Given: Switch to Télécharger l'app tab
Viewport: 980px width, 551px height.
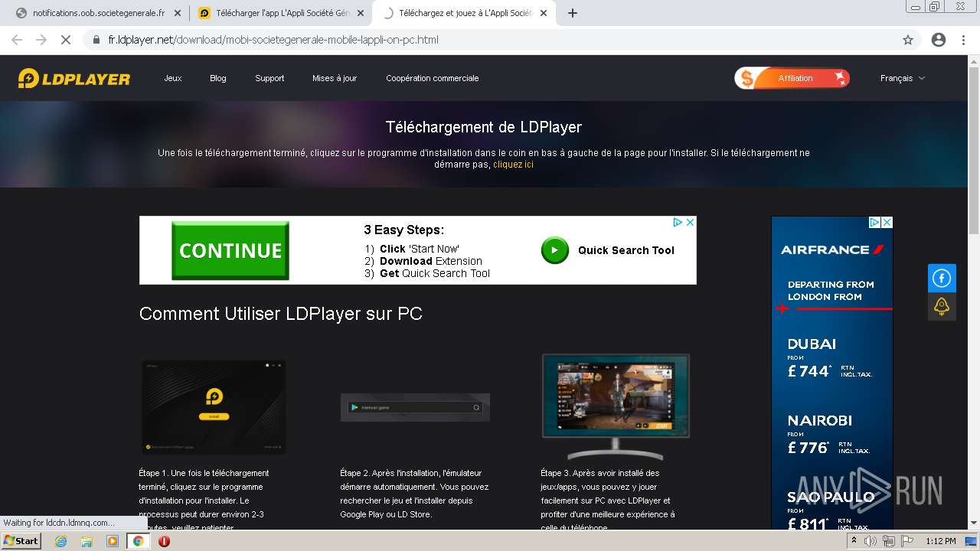Looking at the screenshot, I should pyautogui.click(x=282, y=13).
